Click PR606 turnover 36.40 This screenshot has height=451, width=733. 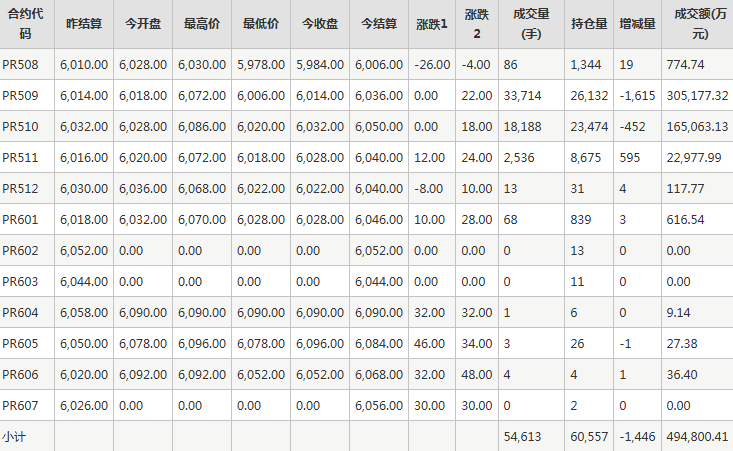click(x=682, y=374)
